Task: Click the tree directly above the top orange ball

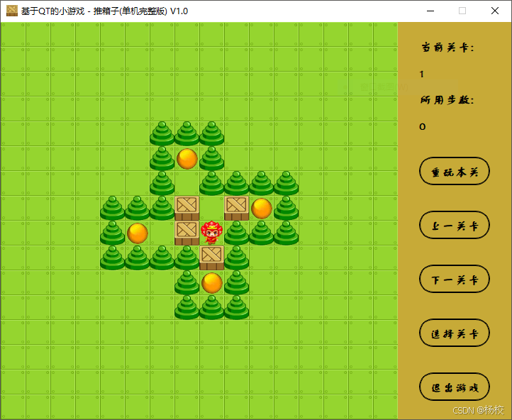Action: pyautogui.click(x=187, y=133)
